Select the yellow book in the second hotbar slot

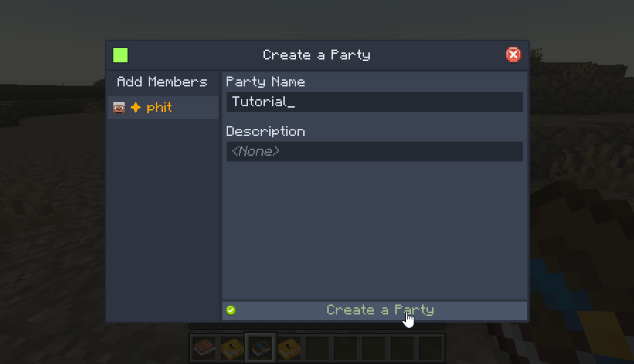point(232,348)
